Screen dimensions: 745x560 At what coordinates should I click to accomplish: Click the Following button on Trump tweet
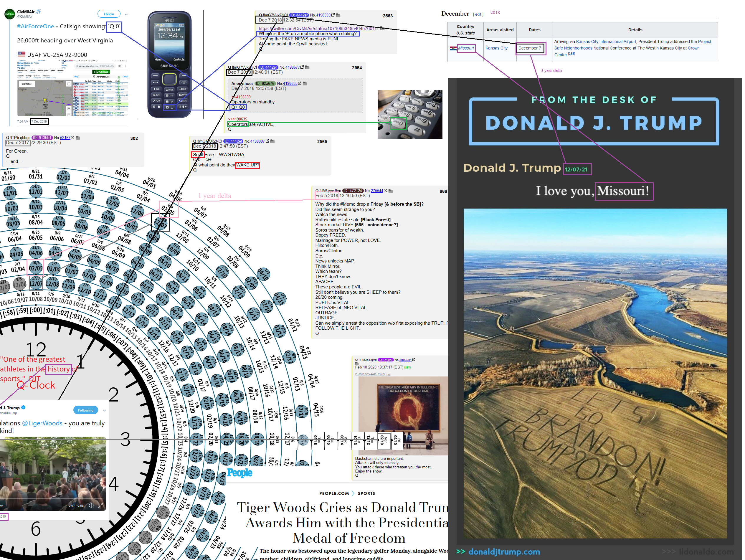click(x=85, y=410)
